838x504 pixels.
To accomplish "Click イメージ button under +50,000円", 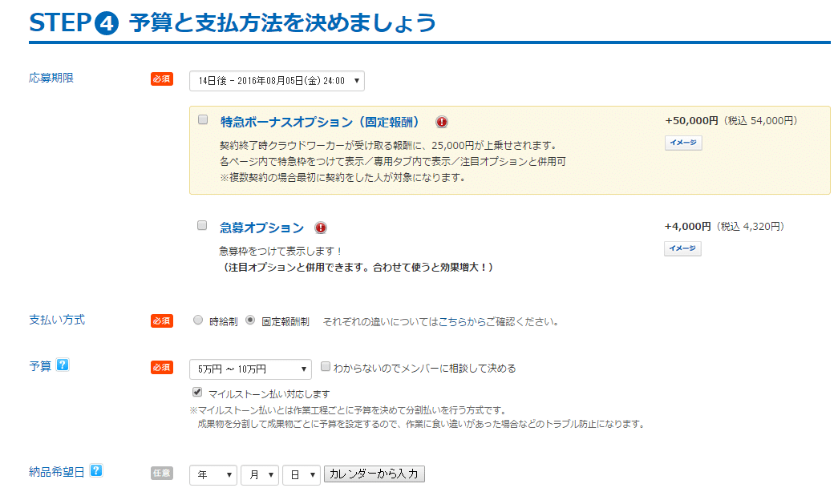I will tap(683, 143).
